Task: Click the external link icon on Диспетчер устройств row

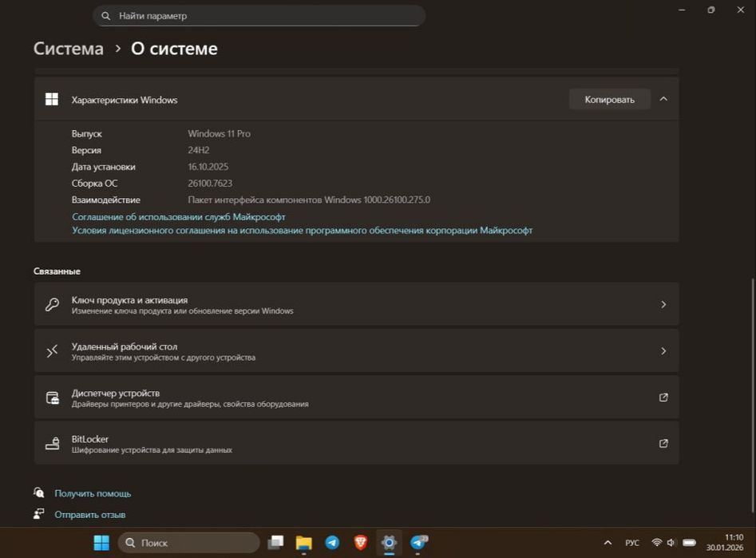Action: 663,397
